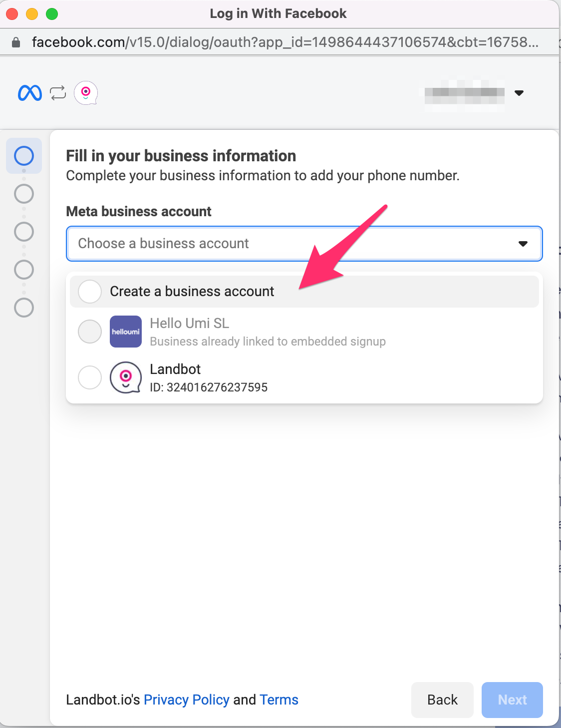Close the Log in With Facebook window
This screenshot has width=561, height=728.
point(12,14)
